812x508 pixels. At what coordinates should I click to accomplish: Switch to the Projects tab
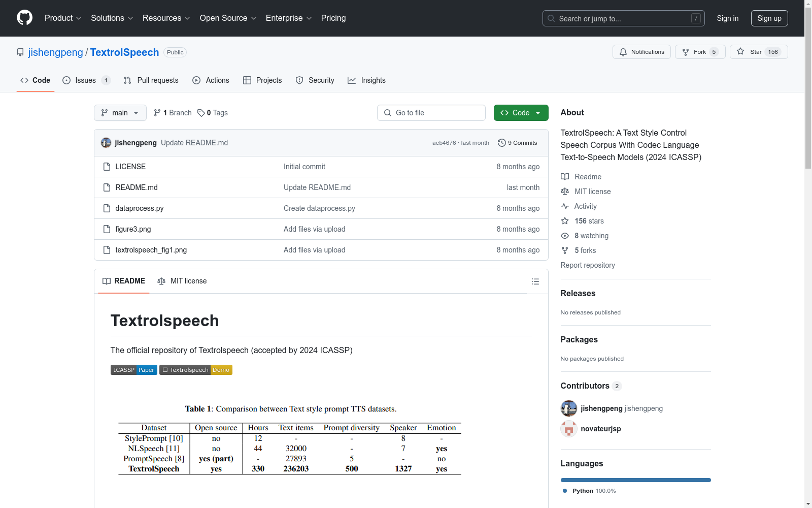click(x=262, y=80)
